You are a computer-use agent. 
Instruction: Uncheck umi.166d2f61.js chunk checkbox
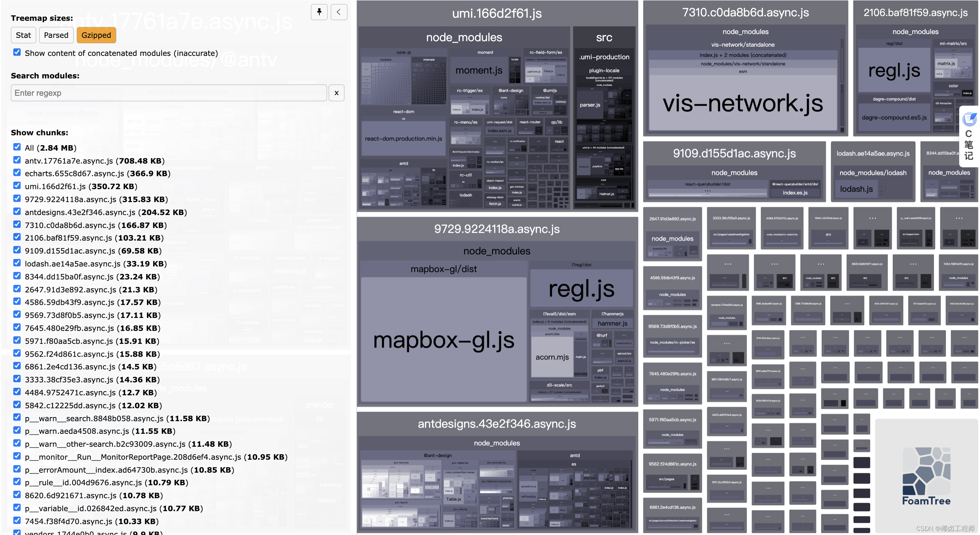pos(17,186)
